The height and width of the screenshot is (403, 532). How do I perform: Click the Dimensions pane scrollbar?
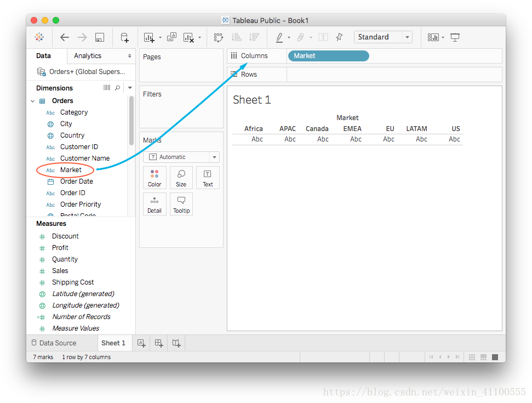[131, 121]
